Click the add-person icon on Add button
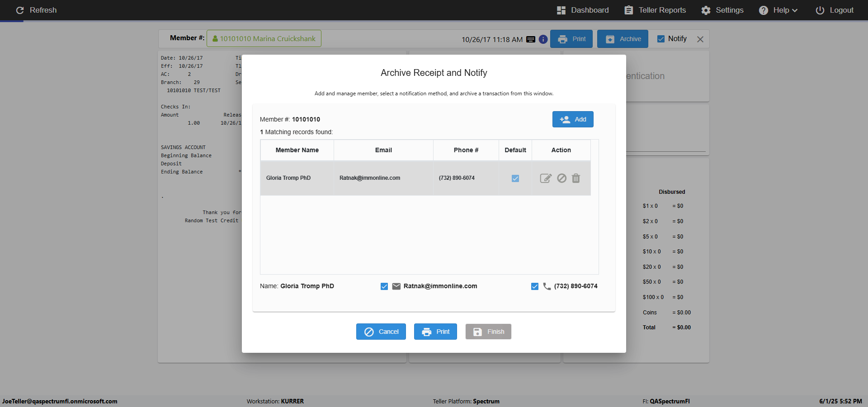 (x=565, y=119)
